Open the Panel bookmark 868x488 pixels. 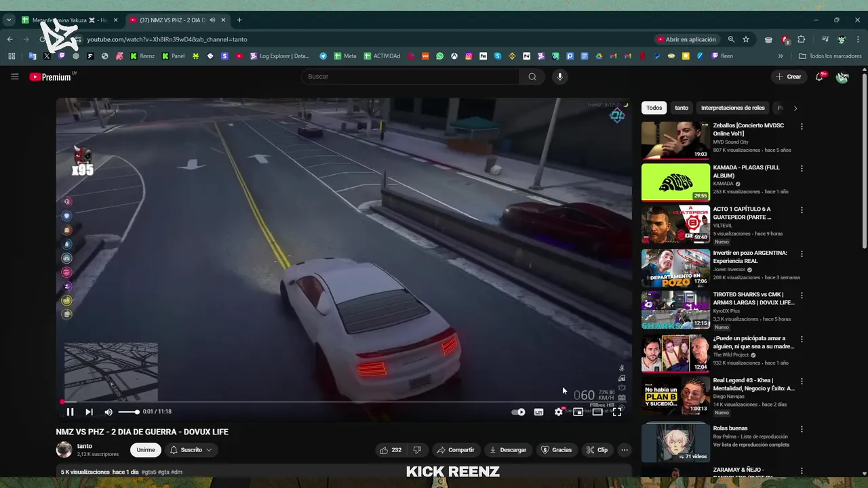click(x=173, y=56)
